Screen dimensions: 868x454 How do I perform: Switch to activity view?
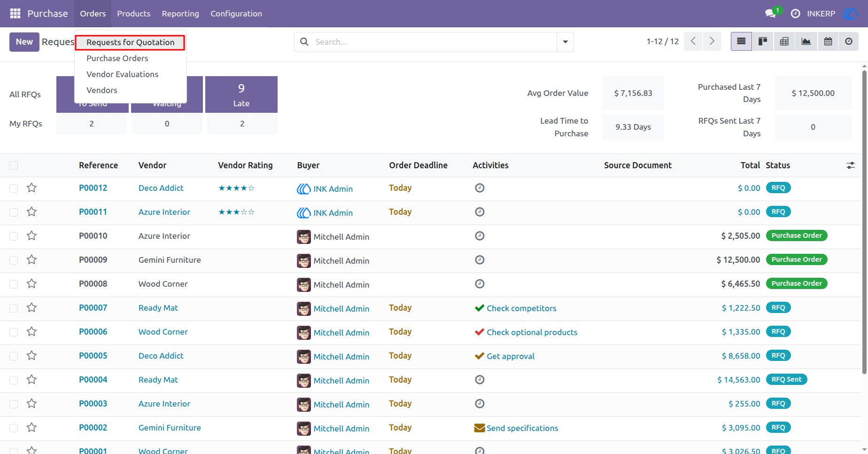pos(849,41)
